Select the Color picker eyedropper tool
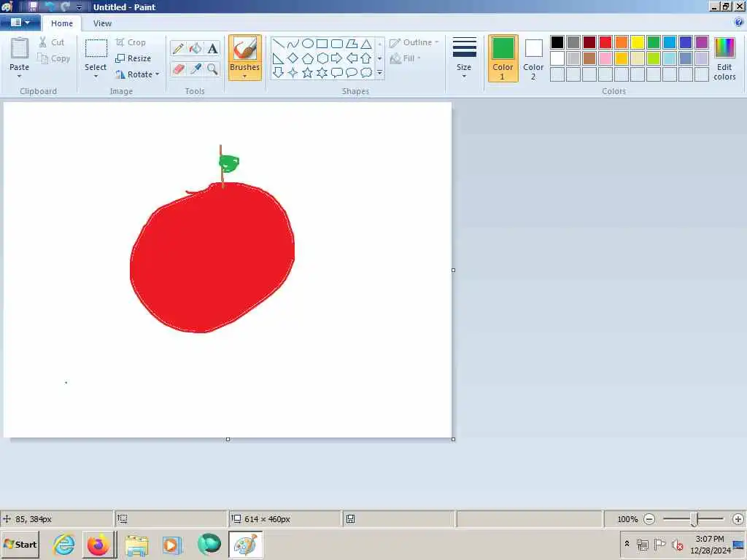Viewport: 747px width, 560px height. coord(196,69)
